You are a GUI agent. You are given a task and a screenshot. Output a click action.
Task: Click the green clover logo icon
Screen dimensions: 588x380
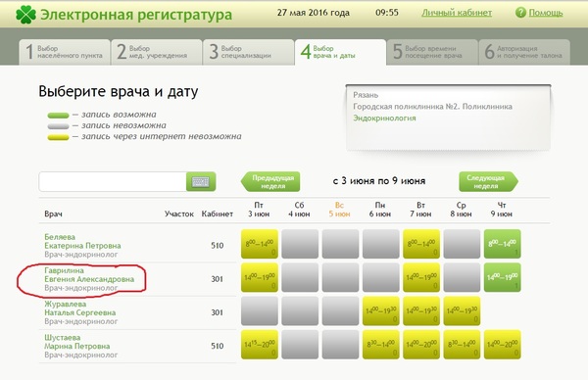pos(25,15)
